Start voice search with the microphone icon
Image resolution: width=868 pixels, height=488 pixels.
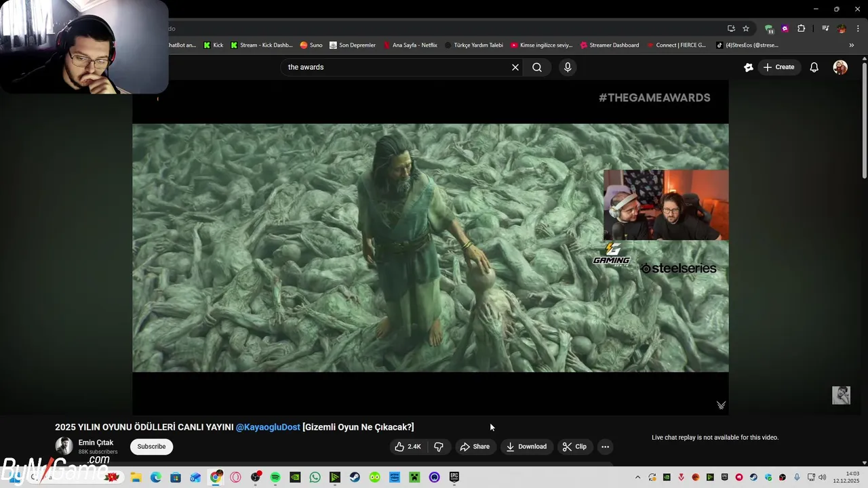point(568,67)
